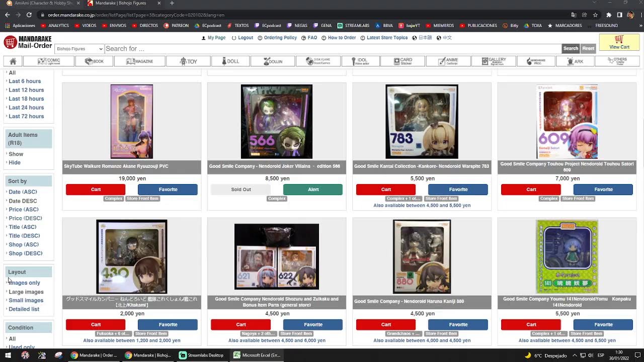Viewport: 644px width, 362px height.
Task: Open Streamlabs Desktop from the taskbar
Action: (x=201, y=355)
